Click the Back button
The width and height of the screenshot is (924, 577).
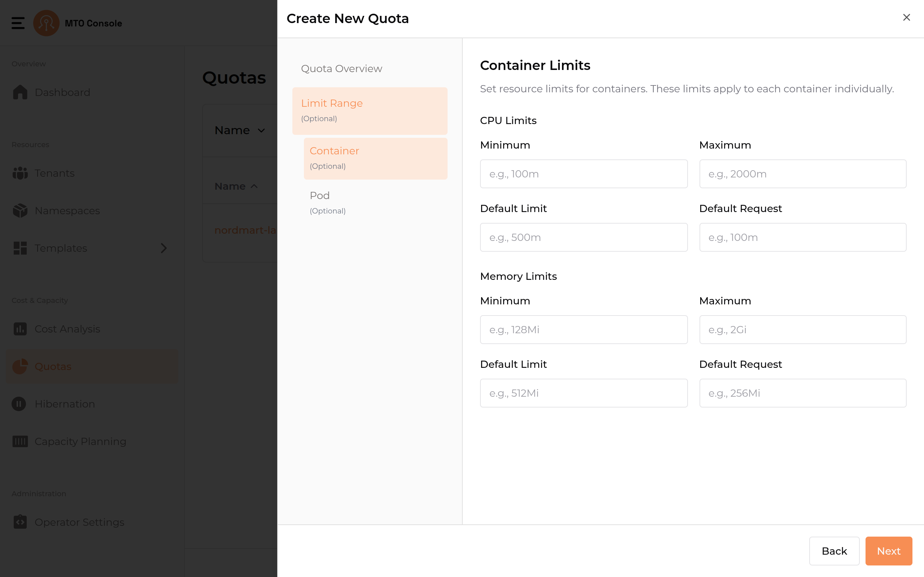pyautogui.click(x=834, y=551)
